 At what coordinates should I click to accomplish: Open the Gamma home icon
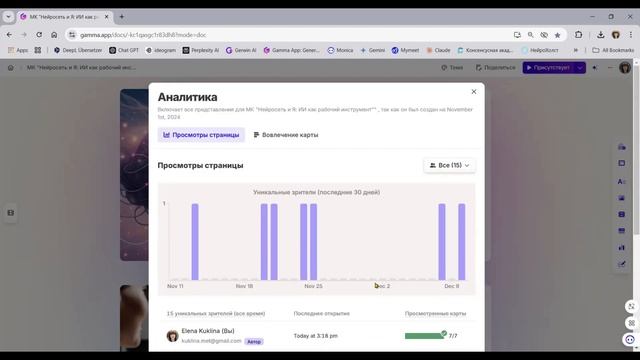click(11, 68)
